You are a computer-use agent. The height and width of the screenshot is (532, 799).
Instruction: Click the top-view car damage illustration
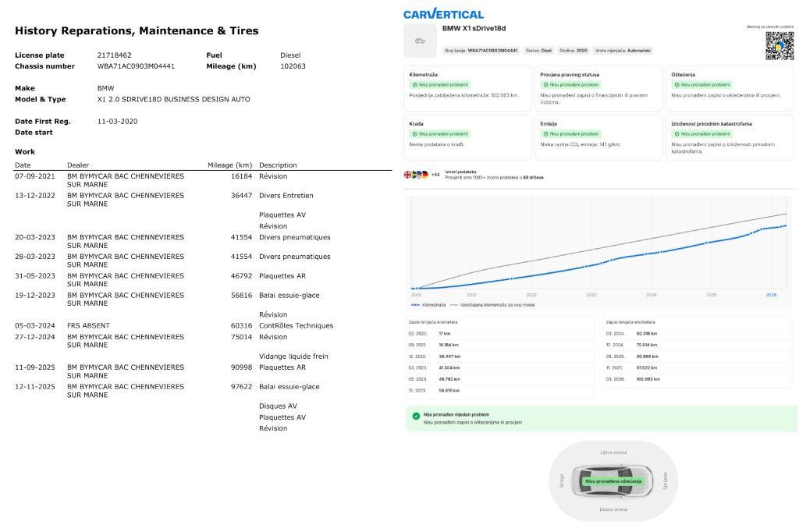pos(613,481)
